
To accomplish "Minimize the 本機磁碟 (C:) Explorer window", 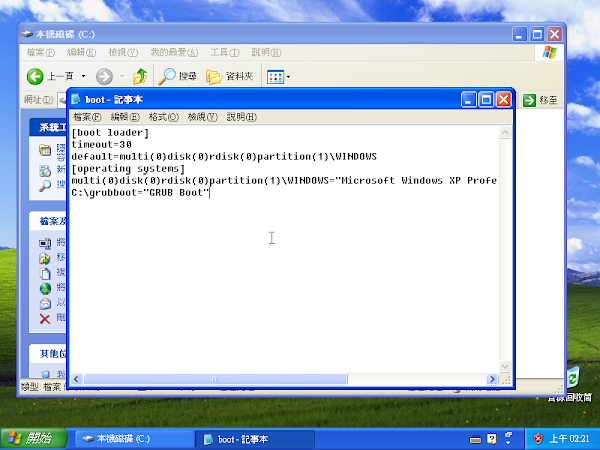I will point(519,34).
